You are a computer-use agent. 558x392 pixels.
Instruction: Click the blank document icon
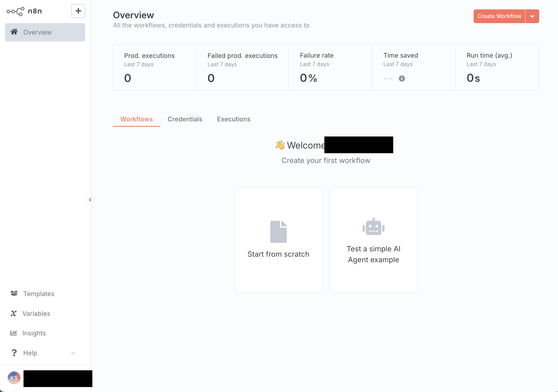pos(278,232)
